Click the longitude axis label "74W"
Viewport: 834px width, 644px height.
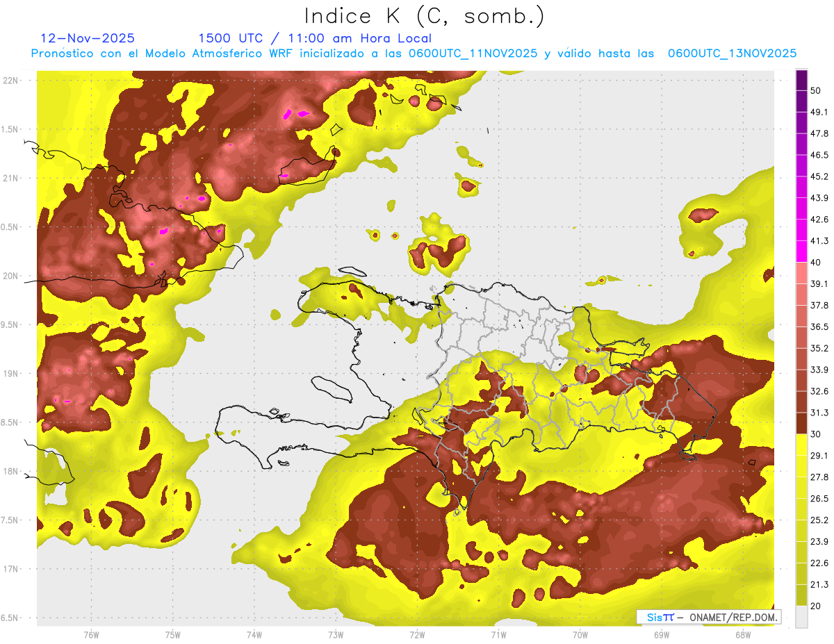click(254, 635)
